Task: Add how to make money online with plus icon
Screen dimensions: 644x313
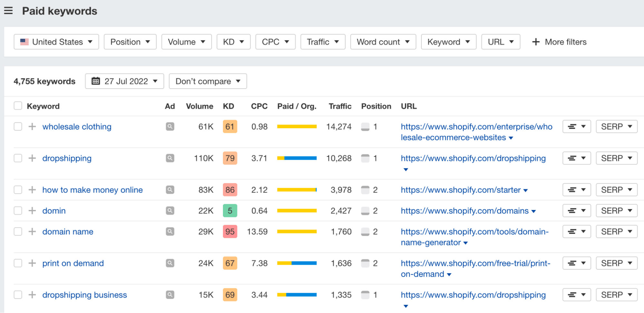Action: [32, 190]
